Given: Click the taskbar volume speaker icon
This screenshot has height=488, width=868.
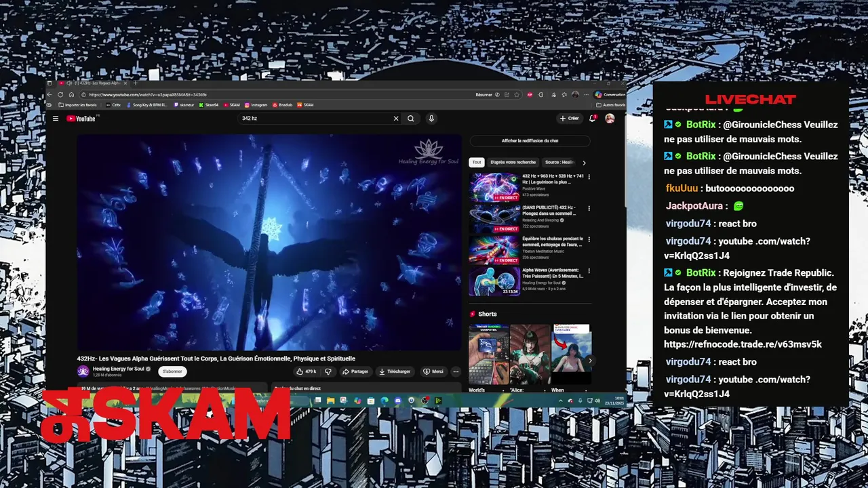Looking at the screenshot, I should [x=597, y=401].
